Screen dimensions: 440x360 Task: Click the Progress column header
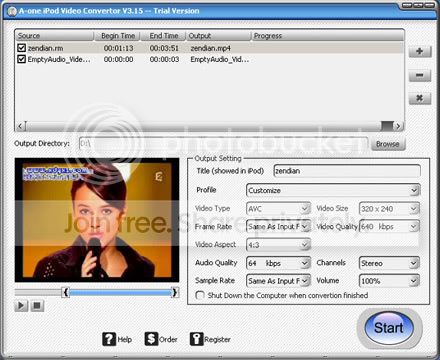(x=327, y=36)
